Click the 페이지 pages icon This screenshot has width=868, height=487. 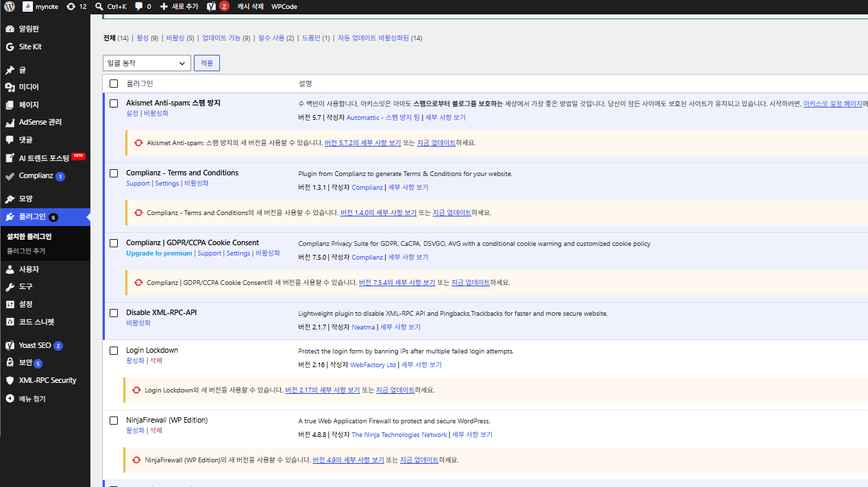point(10,105)
